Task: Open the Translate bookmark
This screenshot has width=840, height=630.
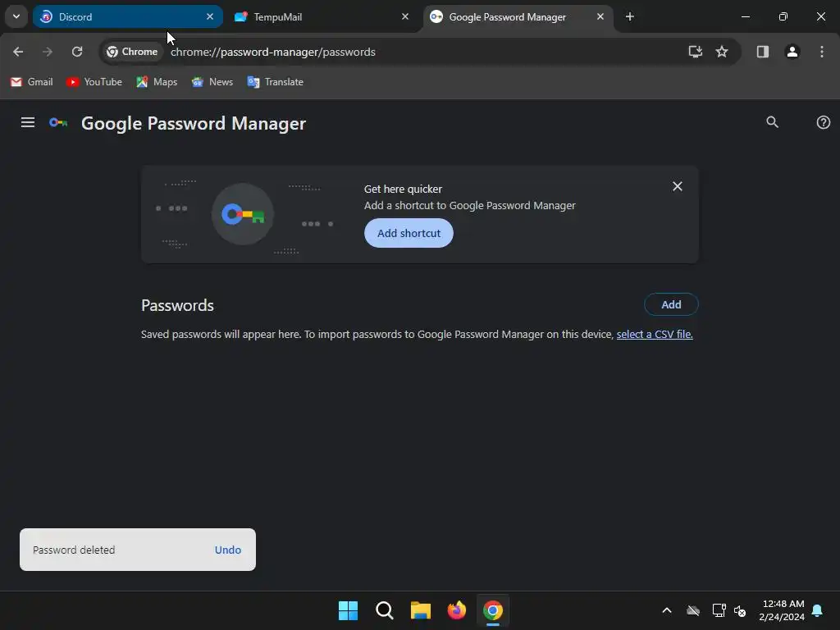Action: tap(276, 82)
